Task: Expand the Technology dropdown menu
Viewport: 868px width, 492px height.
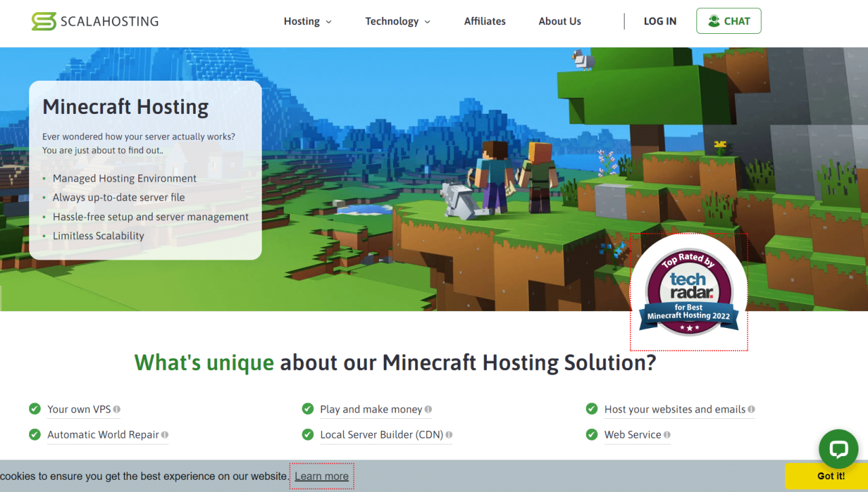Action: [x=398, y=21]
